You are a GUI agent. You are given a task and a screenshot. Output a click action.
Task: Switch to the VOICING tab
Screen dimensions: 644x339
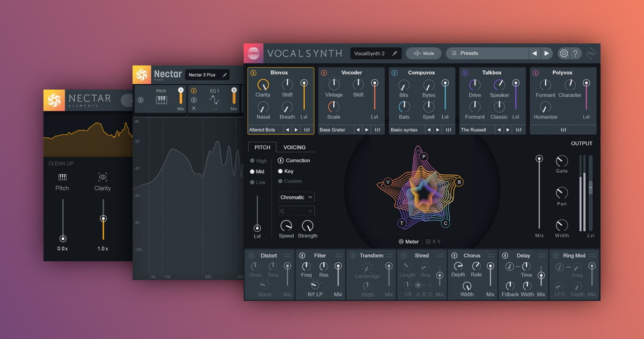coord(294,148)
